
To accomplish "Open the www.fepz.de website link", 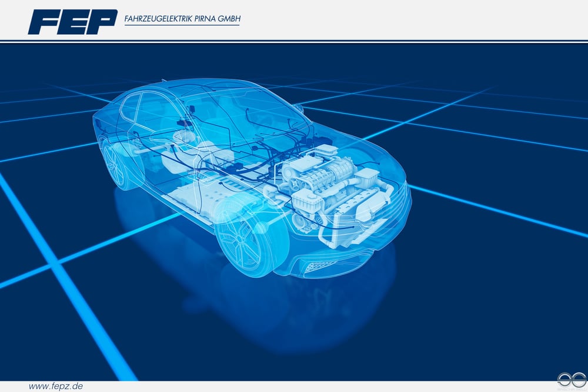I will click(56, 386).
